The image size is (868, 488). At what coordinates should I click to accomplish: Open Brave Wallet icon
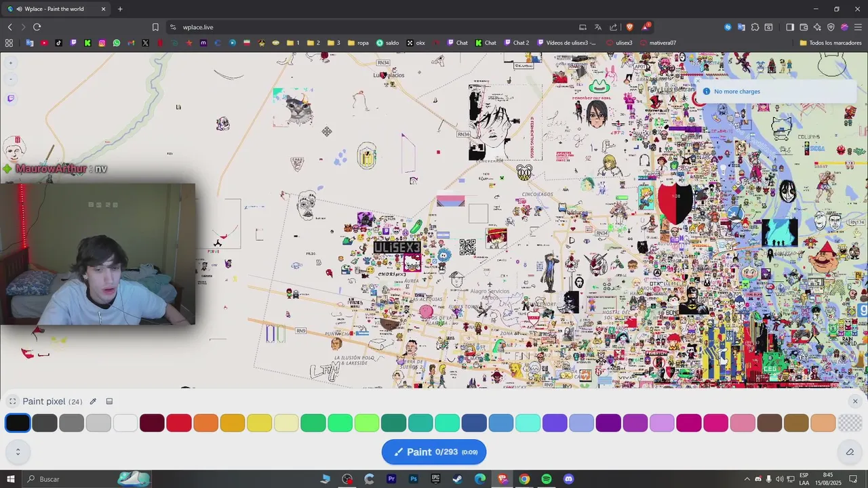click(x=804, y=27)
